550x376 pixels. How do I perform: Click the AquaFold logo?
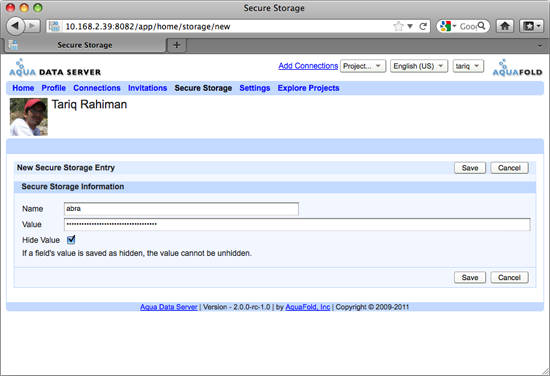pos(517,68)
